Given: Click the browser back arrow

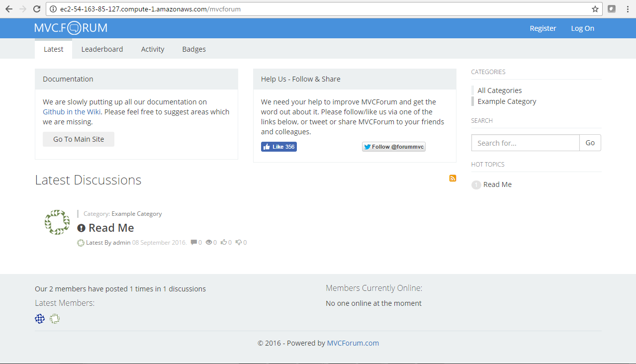Looking at the screenshot, I should (9, 9).
